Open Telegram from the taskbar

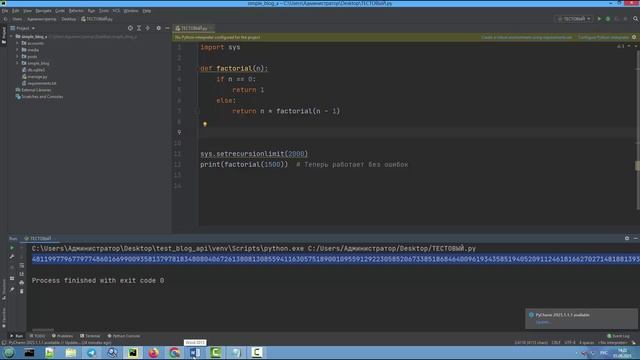91,353
